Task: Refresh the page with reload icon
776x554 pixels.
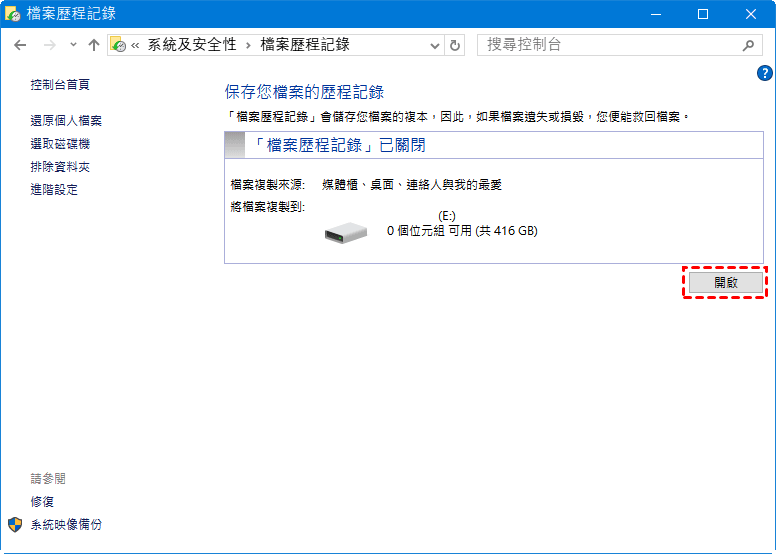Action: click(454, 46)
